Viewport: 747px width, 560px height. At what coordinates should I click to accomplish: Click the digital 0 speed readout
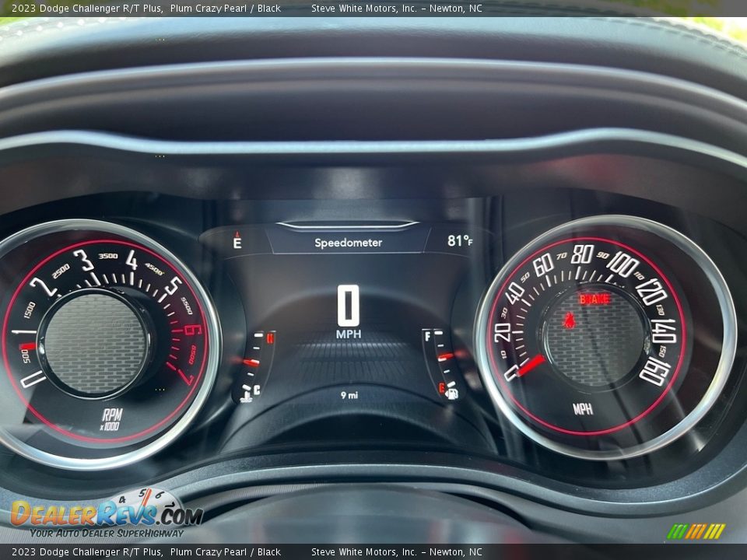(349, 305)
